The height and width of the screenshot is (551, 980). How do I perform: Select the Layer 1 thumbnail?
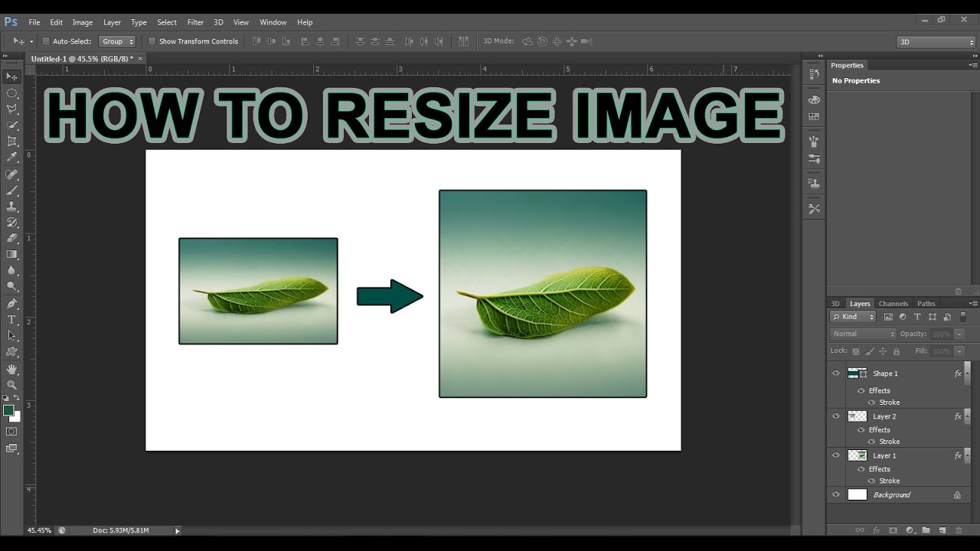pos(857,455)
